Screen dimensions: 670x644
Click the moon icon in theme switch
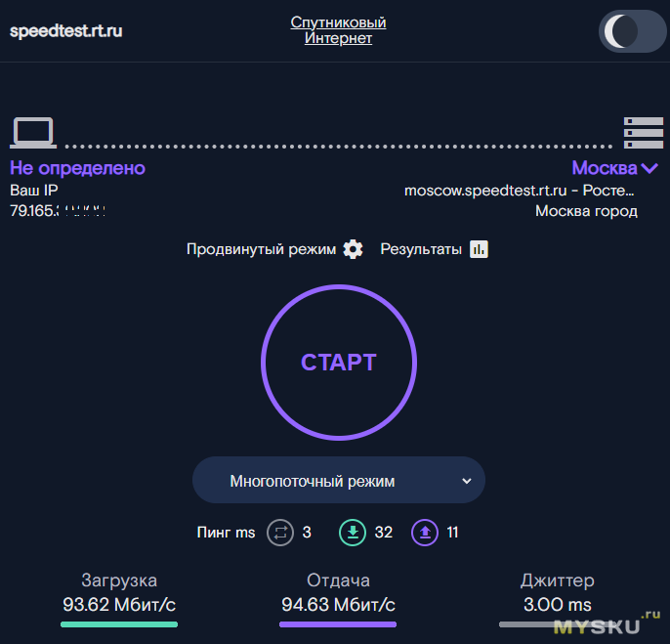point(619,31)
